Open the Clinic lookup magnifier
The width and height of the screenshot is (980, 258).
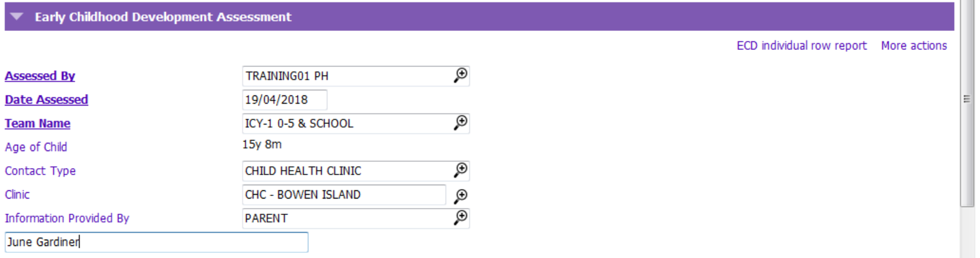click(x=462, y=195)
